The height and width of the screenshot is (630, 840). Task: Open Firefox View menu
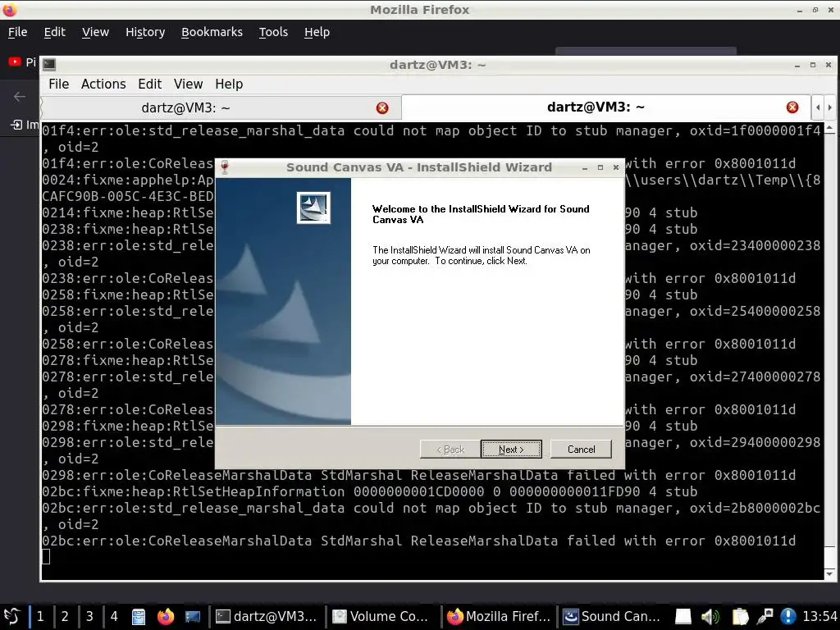pyautogui.click(x=95, y=32)
